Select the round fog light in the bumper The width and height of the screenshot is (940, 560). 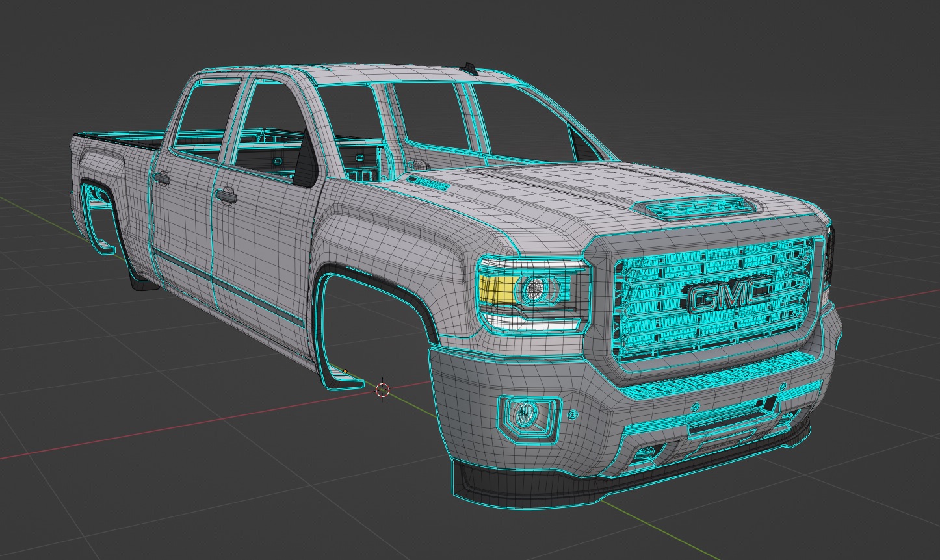pyautogui.click(x=524, y=413)
